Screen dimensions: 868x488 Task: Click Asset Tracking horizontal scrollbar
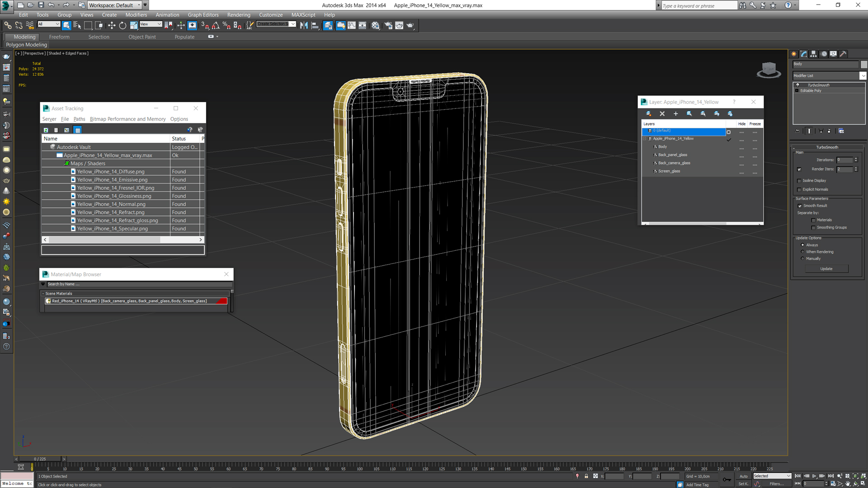coord(123,240)
